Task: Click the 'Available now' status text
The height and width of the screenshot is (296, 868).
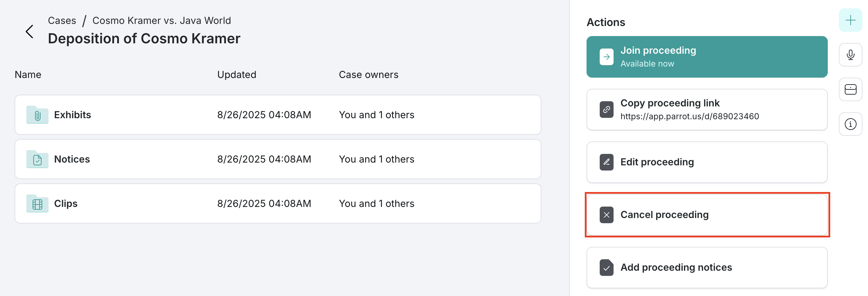Action: pos(647,64)
